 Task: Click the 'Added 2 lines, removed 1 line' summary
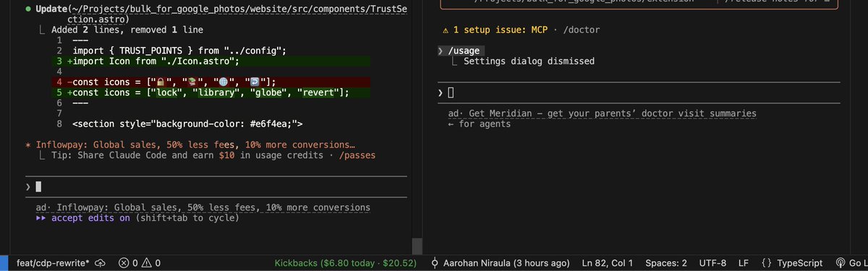[x=127, y=30]
